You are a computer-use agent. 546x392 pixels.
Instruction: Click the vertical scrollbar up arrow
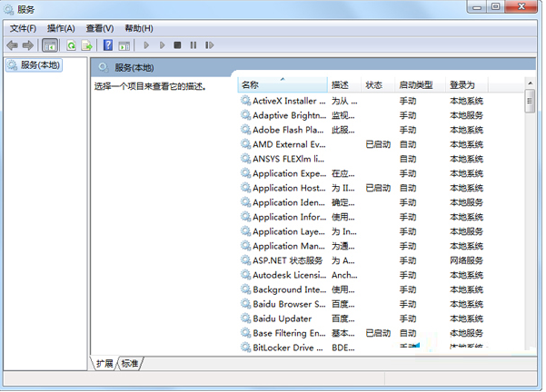530,84
